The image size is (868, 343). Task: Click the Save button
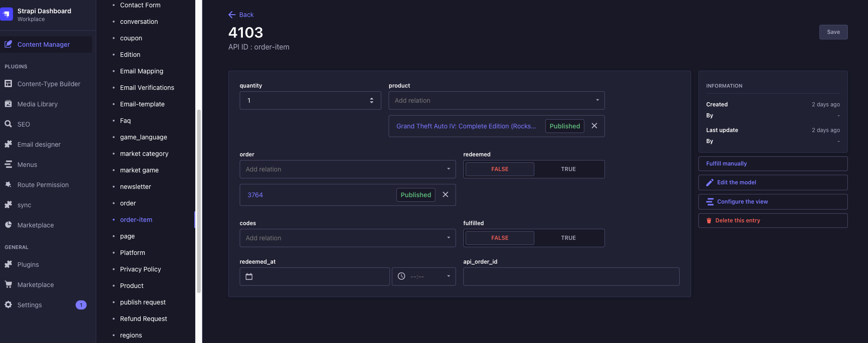[x=833, y=32]
